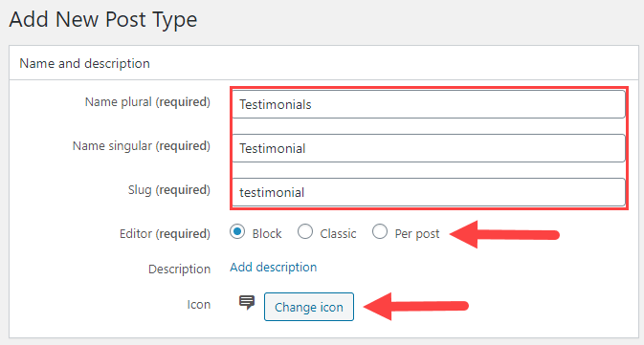Click the Name singular (required) label
Screen dimensions: 644x345
142,146
